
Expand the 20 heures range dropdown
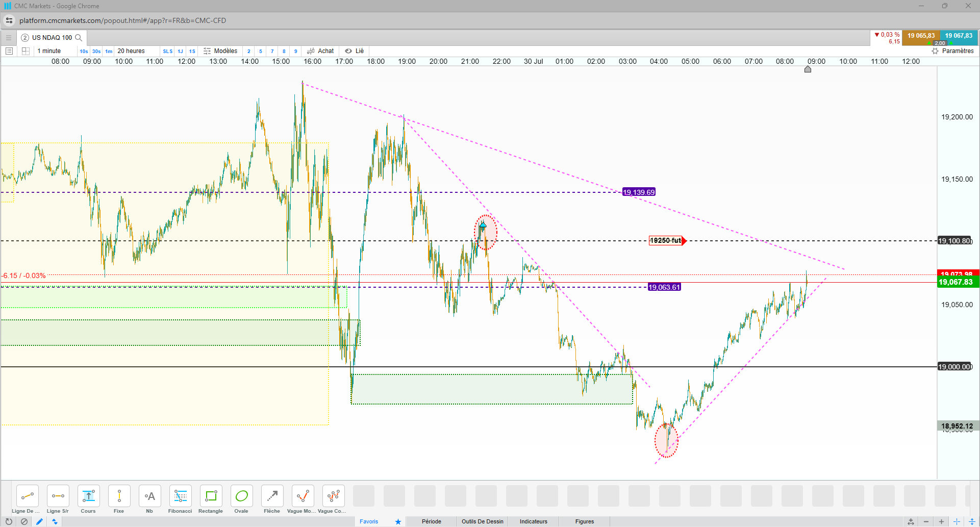tap(132, 51)
